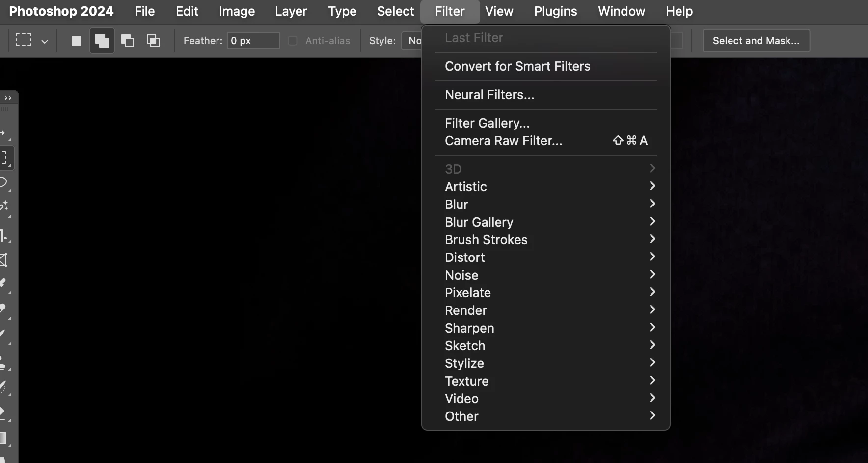This screenshot has width=868, height=463.
Task: Select the Frame tool in the toolbar
Action: (x=4, y=260)
